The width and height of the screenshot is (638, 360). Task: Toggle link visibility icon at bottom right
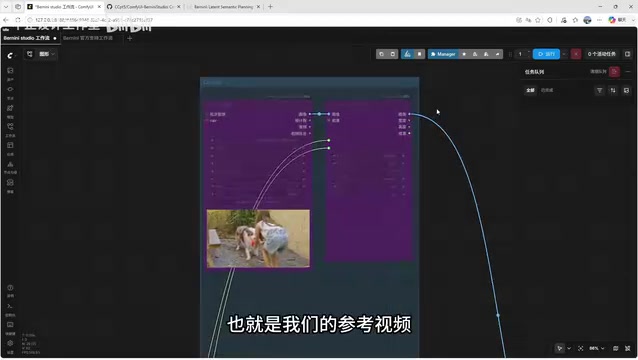click(x=628, y=348)
